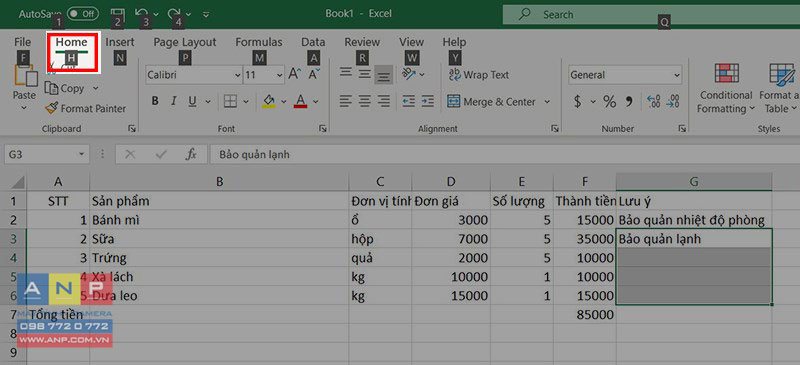Apply Percent style
The width and height of the screenshot is (800, 365).
click(610, 101)
